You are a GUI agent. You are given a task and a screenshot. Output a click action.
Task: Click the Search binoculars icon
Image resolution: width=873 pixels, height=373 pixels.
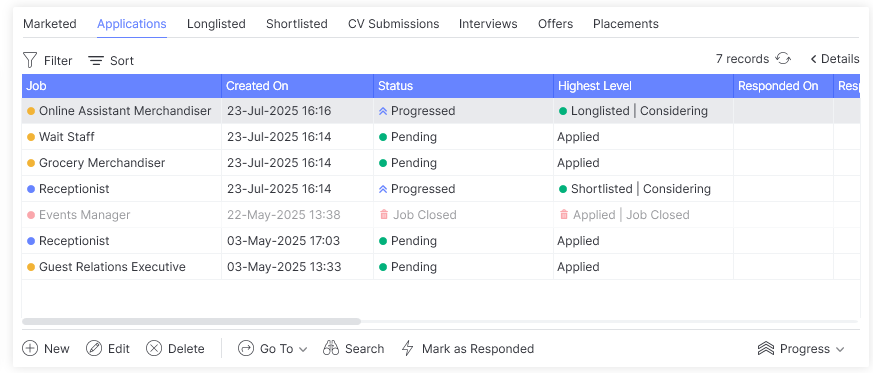tap(331, 349)
